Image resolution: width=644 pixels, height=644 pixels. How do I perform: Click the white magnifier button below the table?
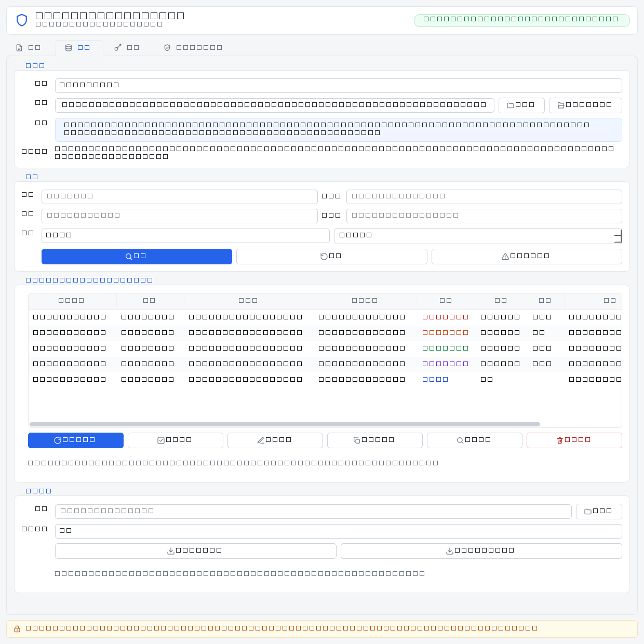pos(475,440)
